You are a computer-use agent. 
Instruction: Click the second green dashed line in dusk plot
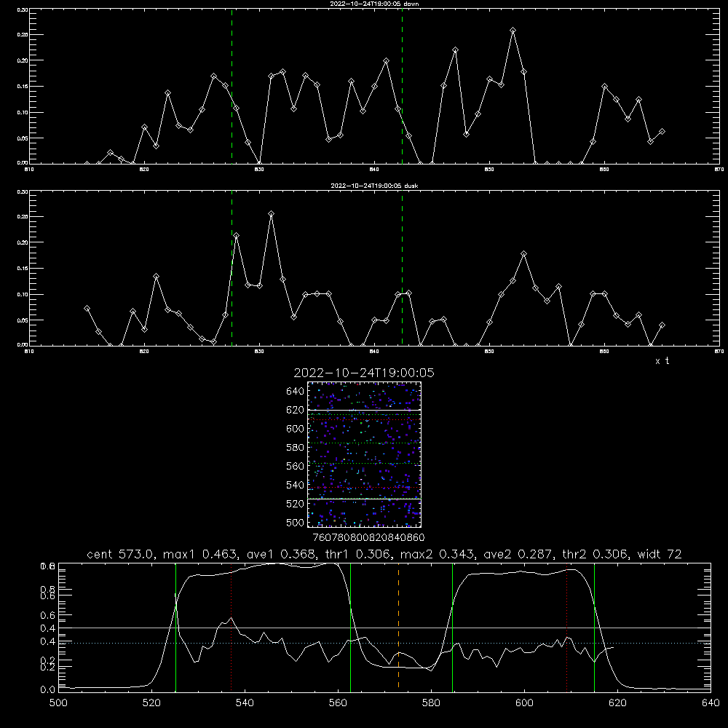coord(402,269)
